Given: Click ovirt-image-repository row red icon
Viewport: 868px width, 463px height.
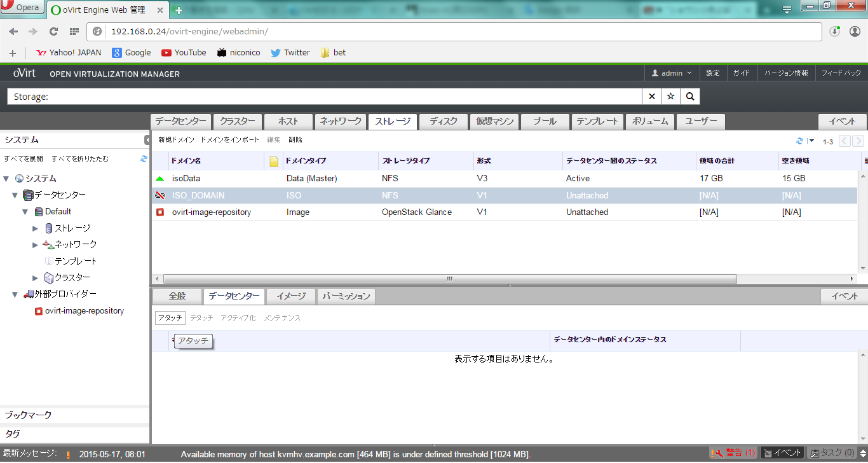Looking at the screenshot, I should point(160,212).
